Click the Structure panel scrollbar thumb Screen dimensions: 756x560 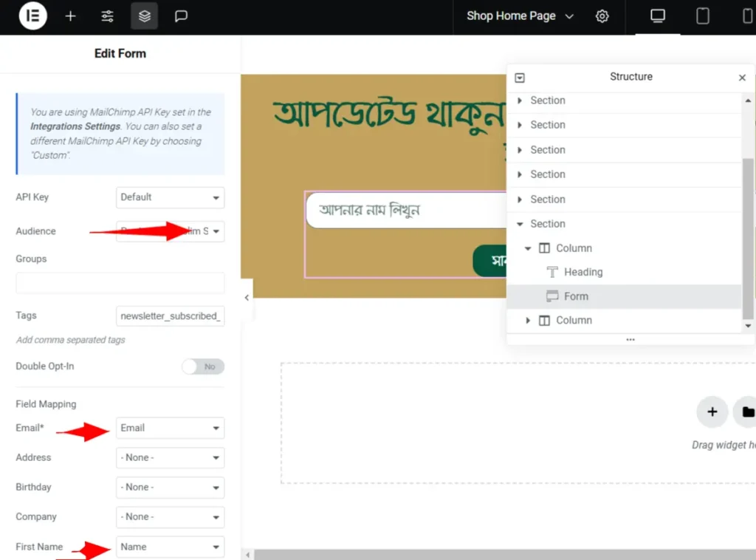[x=748, y=239]
